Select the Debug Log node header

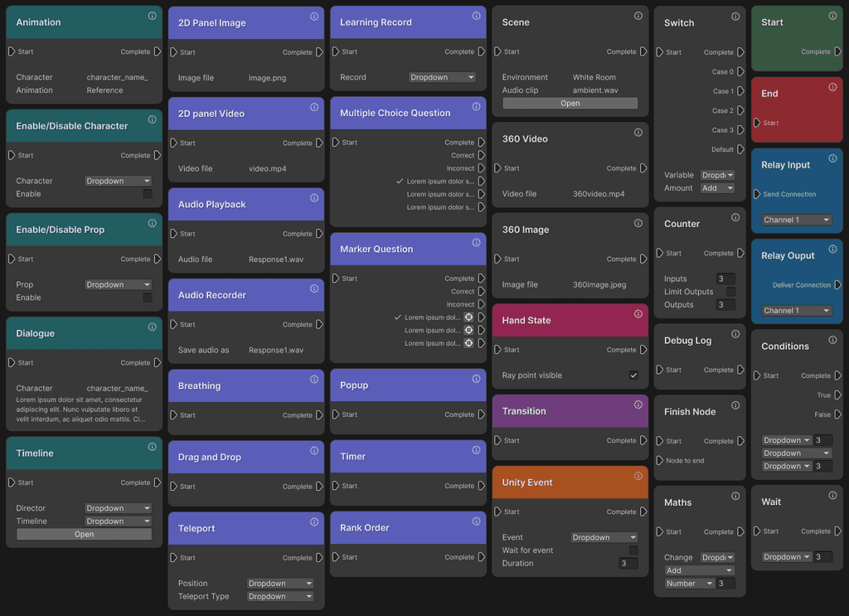pyautogui.click(x=700, y=341)
